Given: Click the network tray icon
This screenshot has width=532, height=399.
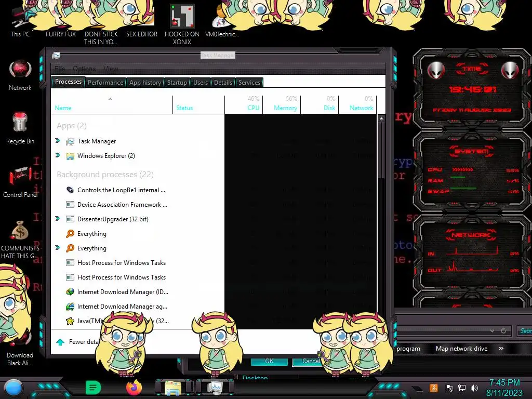Looking at the screenshot, I should click(x=461, y=388).
